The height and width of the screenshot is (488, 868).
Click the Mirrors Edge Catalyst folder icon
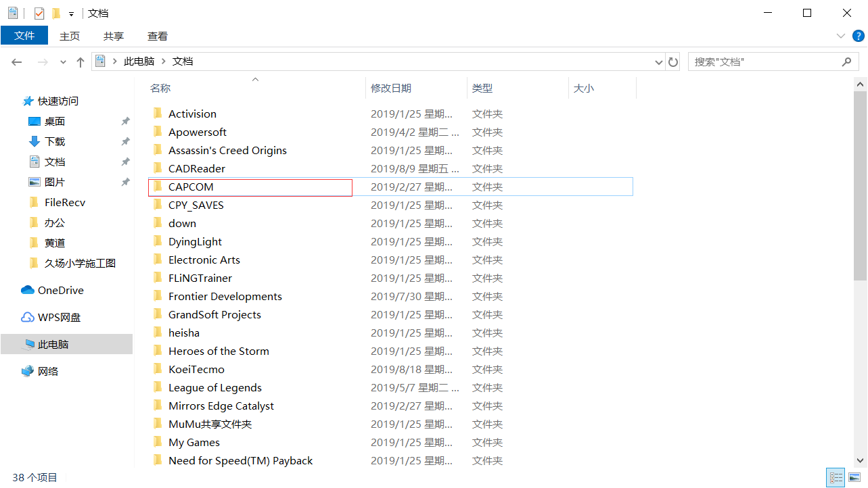tap(158, 406)
